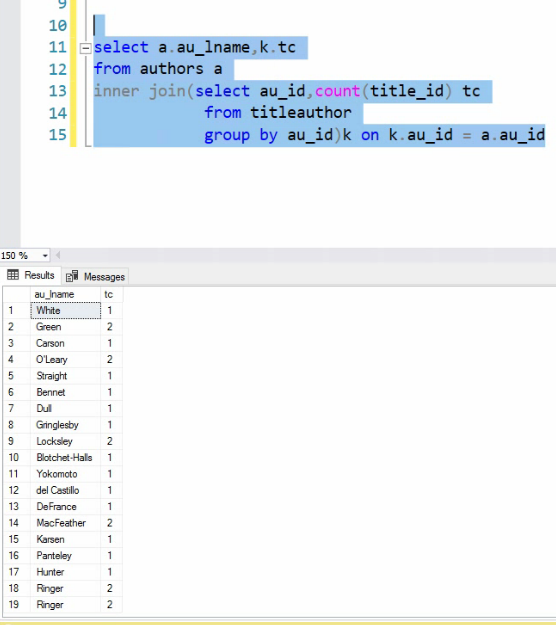The width and height of the screenshot is (556, 625).
Task: Click line number 13 in the margin
Action: click(x=57, y=91)
